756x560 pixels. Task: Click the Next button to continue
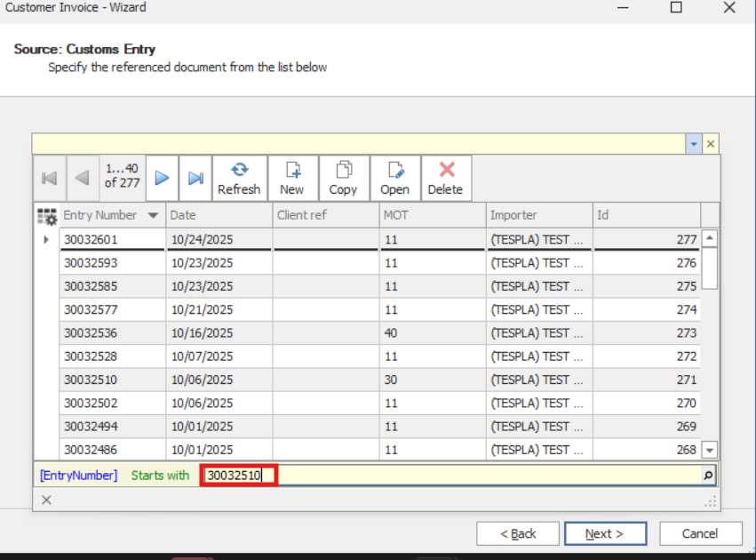point(605,533)
